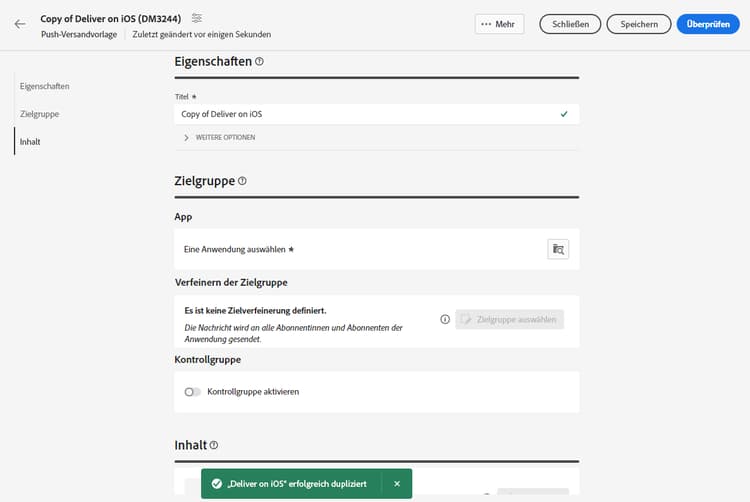Edit the Titel input field
Image resolution: width=750 pixels, height=502 pixels.
[x=376, y=114]
